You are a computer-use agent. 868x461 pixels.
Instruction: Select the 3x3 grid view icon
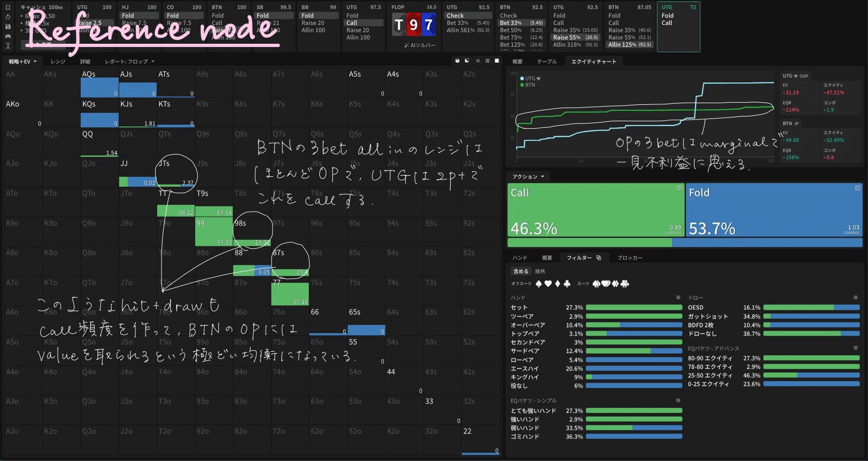(487, 61)
